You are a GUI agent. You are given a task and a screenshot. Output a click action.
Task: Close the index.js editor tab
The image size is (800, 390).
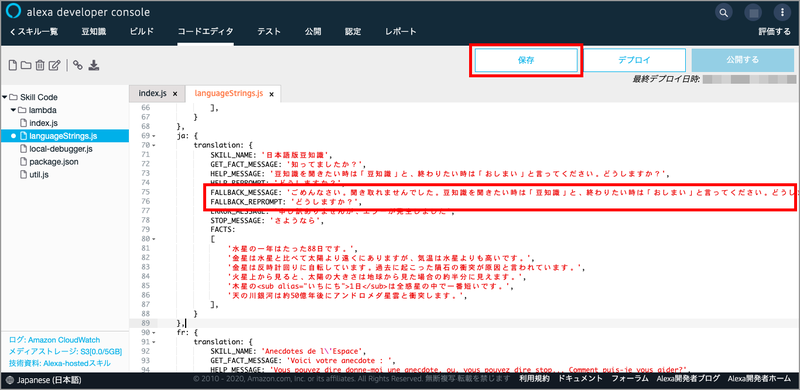tap(175, 94)
